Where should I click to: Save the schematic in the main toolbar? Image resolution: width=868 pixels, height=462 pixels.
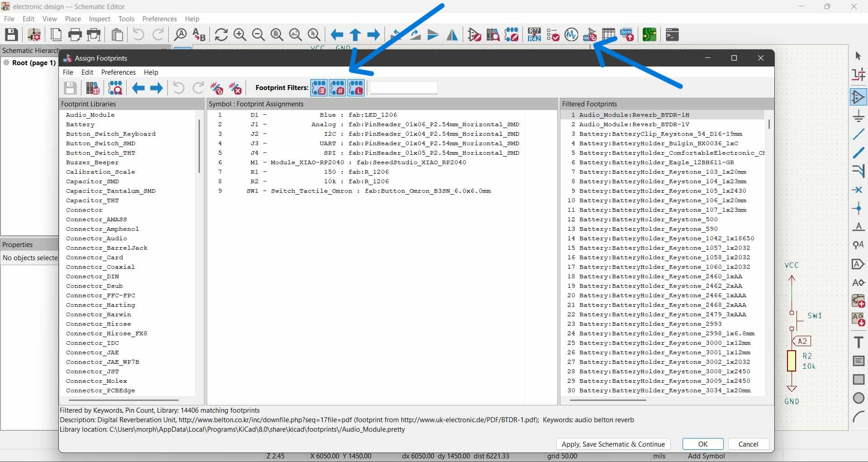pyautogui.click(x=11, y=34)
